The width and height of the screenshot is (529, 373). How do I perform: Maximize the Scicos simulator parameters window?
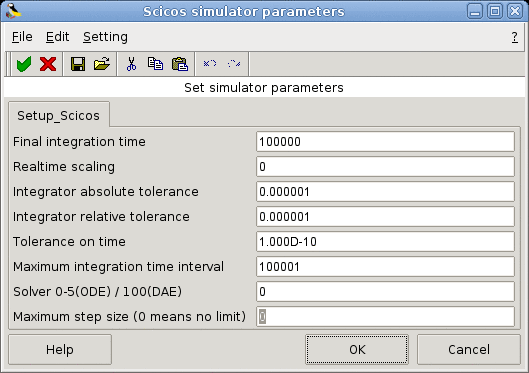tap(495, 11)
